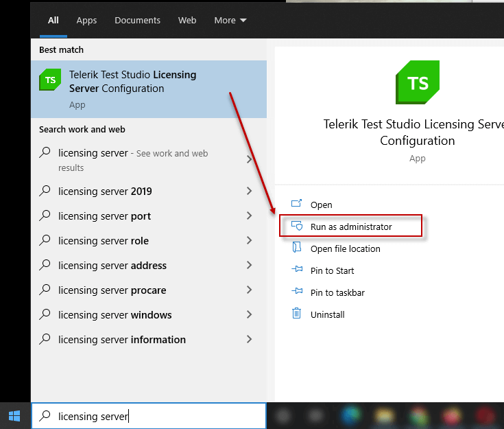504x429 pixels.
Task: Click search icon beside 'licensing server address'
Action: point(45,265)
